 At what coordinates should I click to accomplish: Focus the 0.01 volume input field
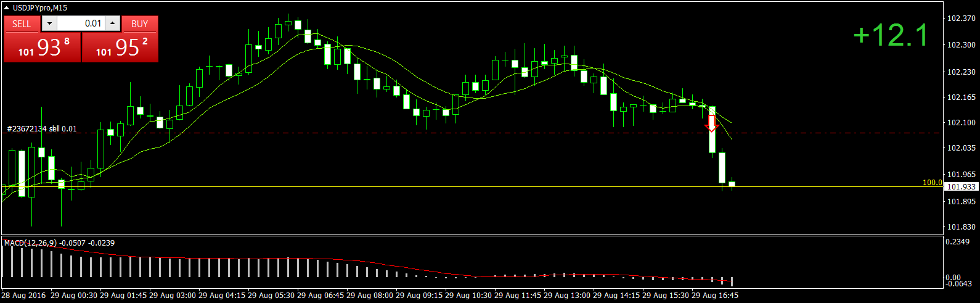(x=81, y=23)
